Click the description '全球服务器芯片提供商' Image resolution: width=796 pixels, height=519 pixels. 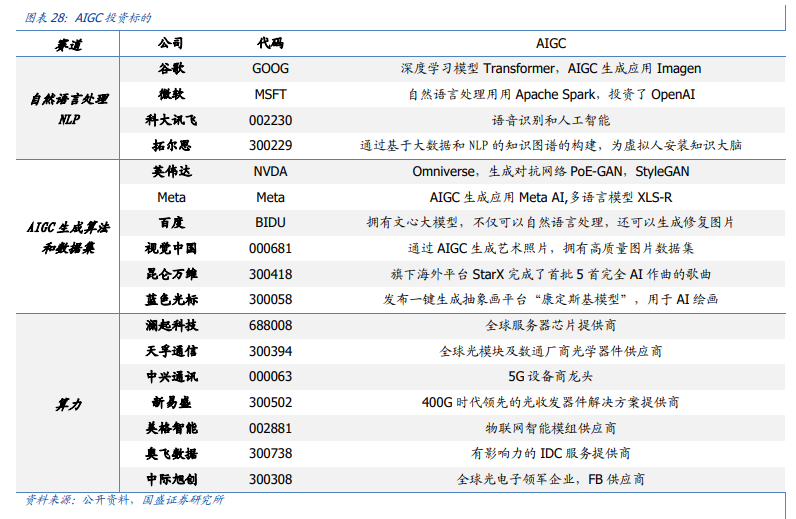(551, 326)
